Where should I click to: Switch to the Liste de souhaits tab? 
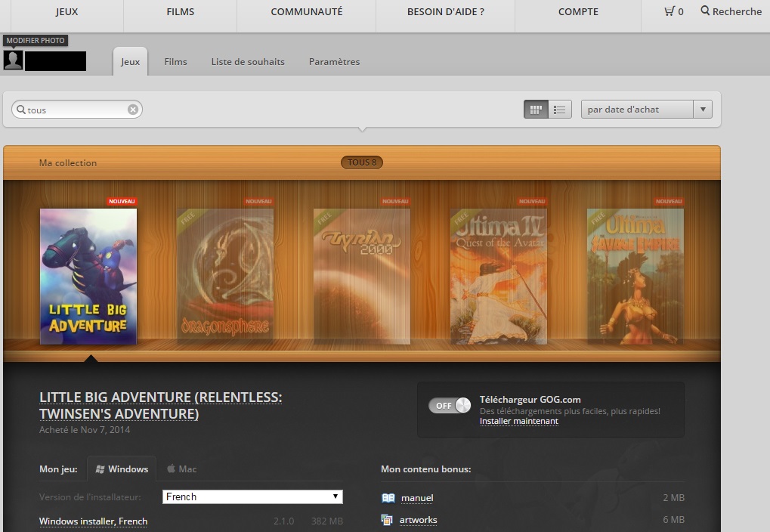(248, 61)
